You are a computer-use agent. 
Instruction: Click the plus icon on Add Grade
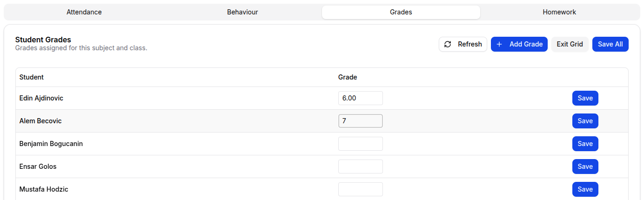(499, 44)
